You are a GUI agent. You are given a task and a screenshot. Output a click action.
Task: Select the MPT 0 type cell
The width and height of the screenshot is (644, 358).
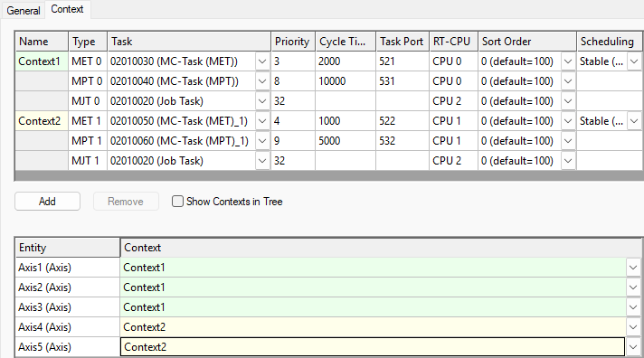88,81
